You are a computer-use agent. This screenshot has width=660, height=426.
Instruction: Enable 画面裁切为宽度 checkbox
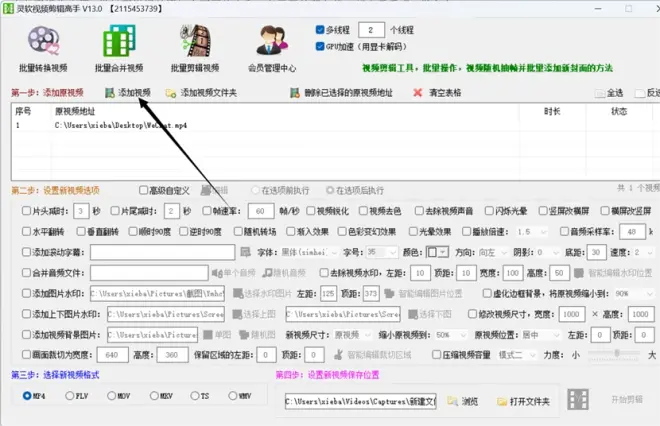tap(26, 354)
